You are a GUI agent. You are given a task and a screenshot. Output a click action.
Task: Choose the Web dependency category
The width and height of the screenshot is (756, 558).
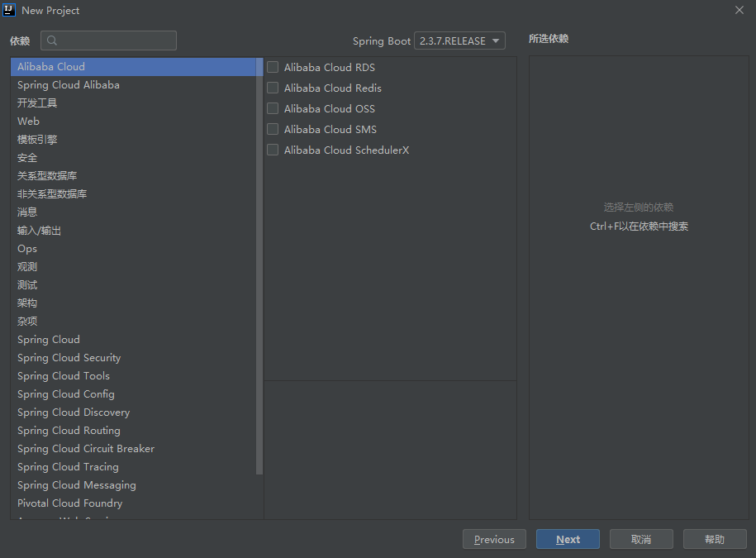(x=29, y=122)
